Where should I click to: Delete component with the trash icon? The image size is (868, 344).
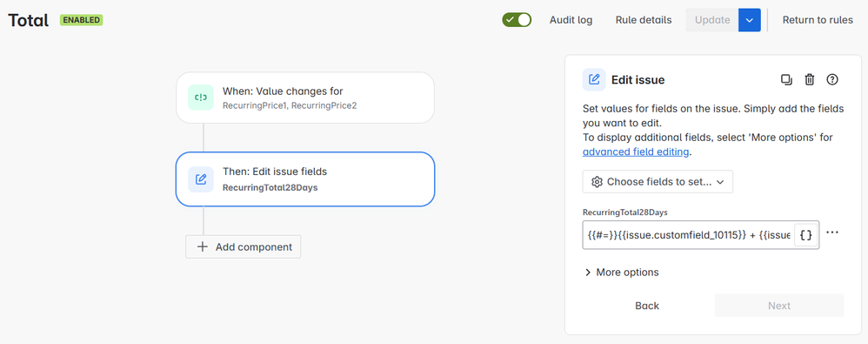pyautogui.click(x=810, y=80)
